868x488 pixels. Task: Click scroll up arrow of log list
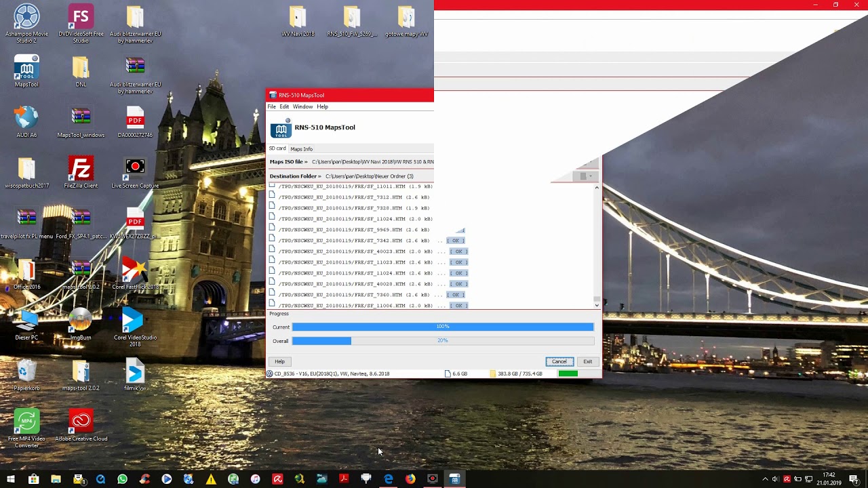click(x=597, y=187)
